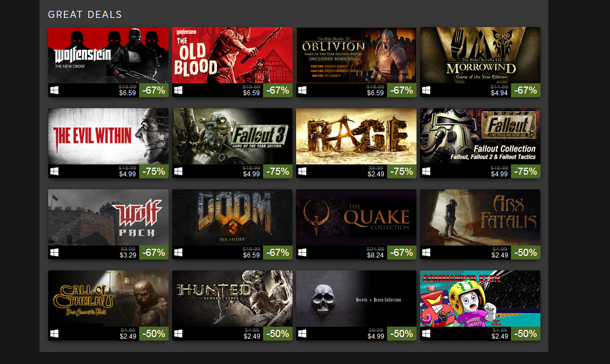Select the RAGE game banner
610x364 pixels.
(356, 136)
